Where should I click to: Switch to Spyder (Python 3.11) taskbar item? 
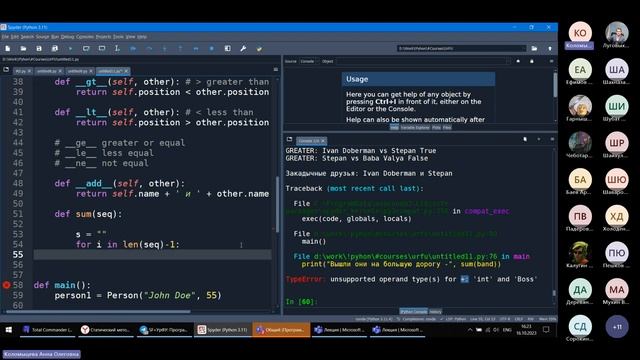(x=222, y=330)
